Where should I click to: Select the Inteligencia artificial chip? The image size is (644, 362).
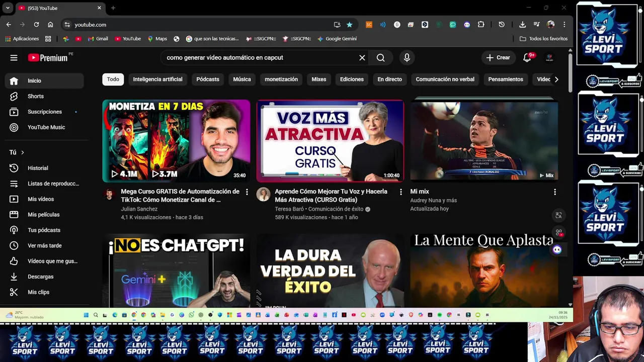[x=157, y=79]
